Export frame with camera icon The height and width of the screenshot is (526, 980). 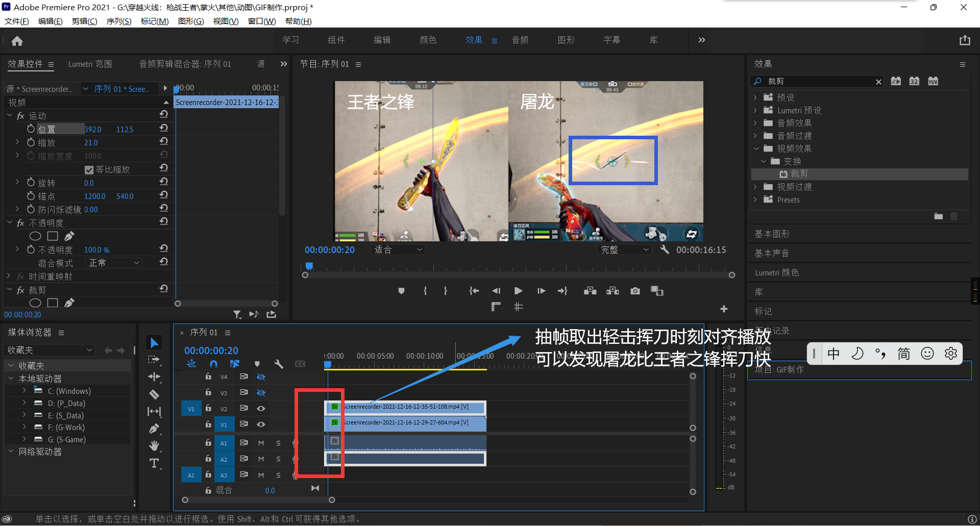click(635, 291)
